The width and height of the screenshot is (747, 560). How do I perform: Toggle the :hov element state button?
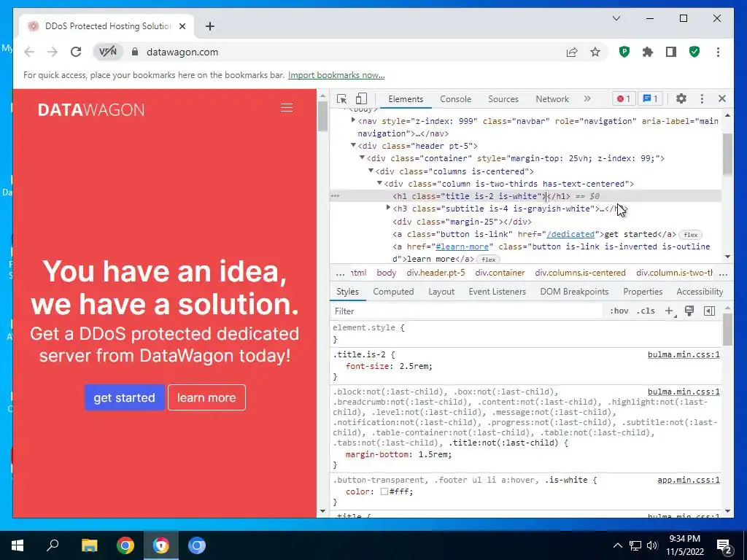(619, 311)
